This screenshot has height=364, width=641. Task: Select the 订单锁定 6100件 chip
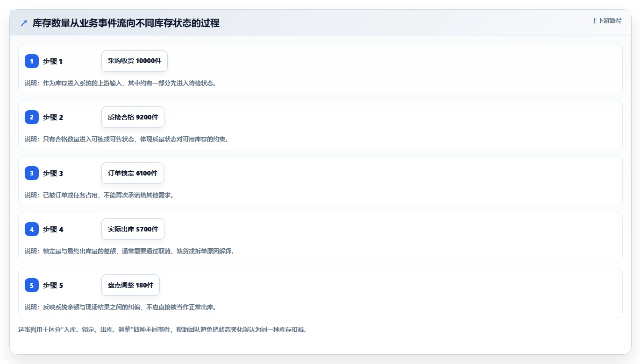133,173
